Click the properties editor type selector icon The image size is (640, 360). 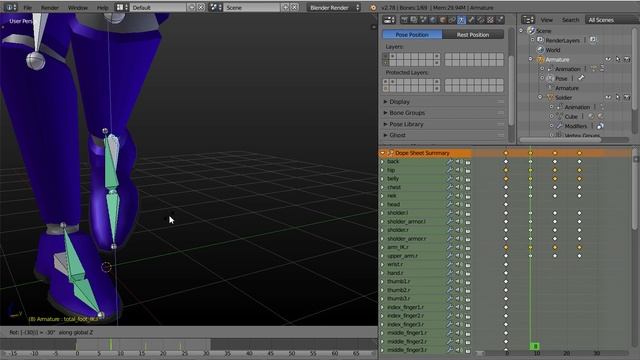tap(389, 20)
